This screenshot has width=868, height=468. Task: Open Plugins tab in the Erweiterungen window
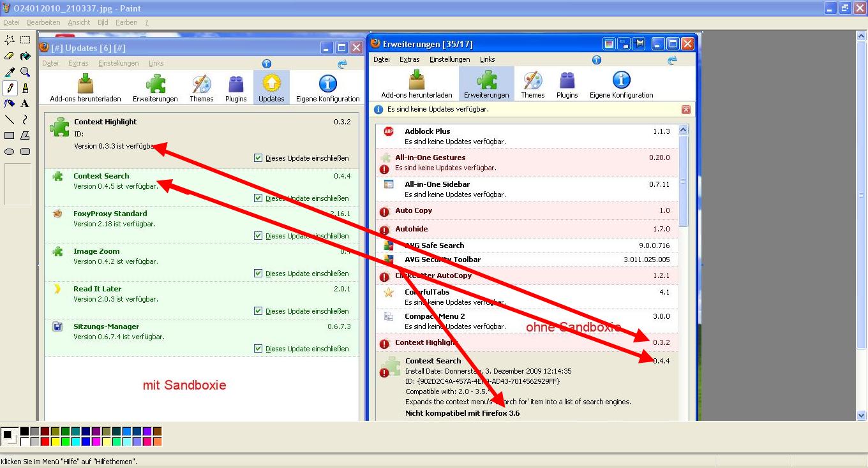coord(567,84)
